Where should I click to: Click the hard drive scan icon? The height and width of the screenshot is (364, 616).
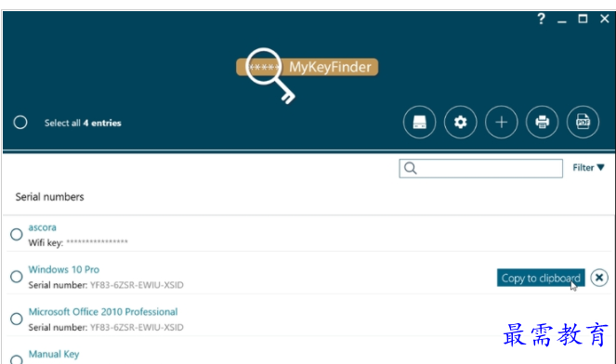pyautogui.click(x=419, y=123)
